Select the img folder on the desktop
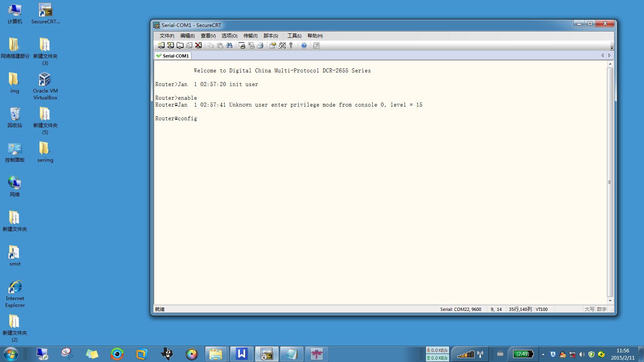Image resolution: width=644 pixels, height=362 pixels. coord(15,83)
